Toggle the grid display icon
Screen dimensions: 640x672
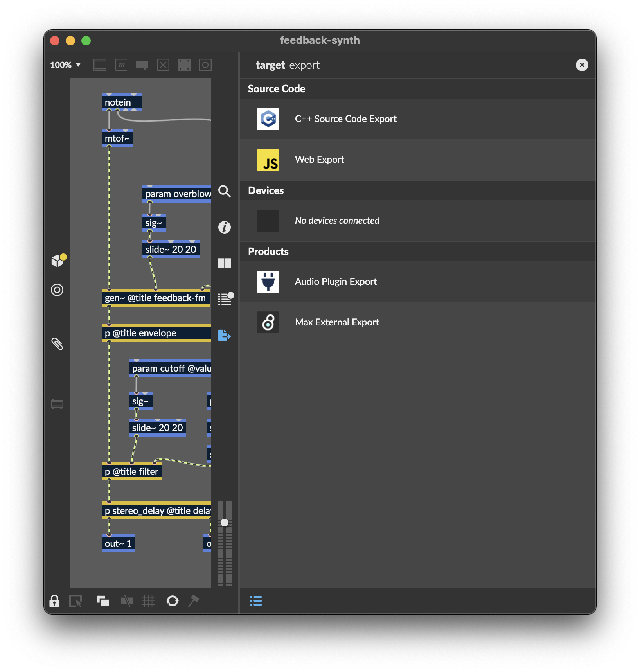(148, 600)
